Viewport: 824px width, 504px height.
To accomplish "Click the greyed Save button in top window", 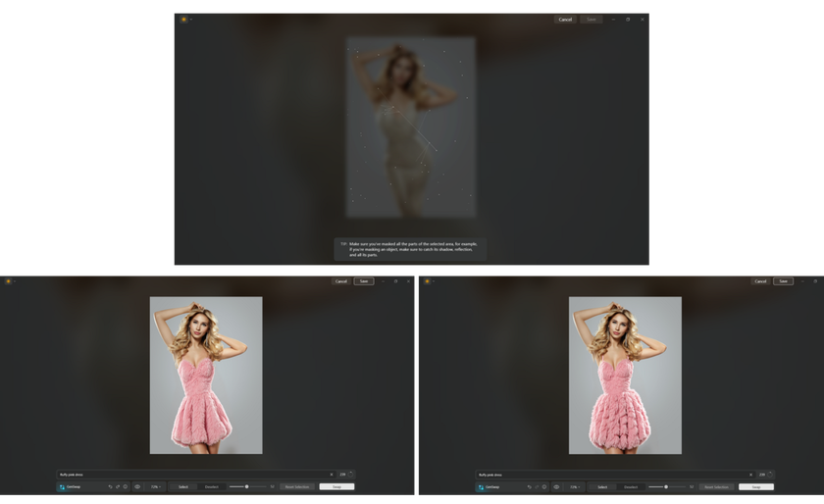I will (592, 20).
